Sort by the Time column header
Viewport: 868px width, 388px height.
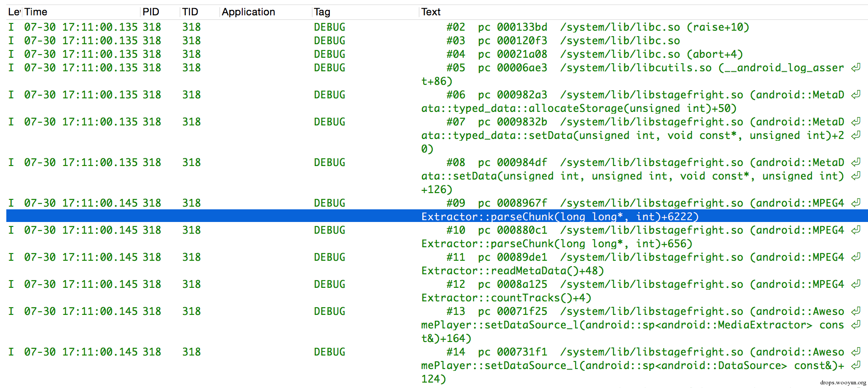click(x=81, y=12)
